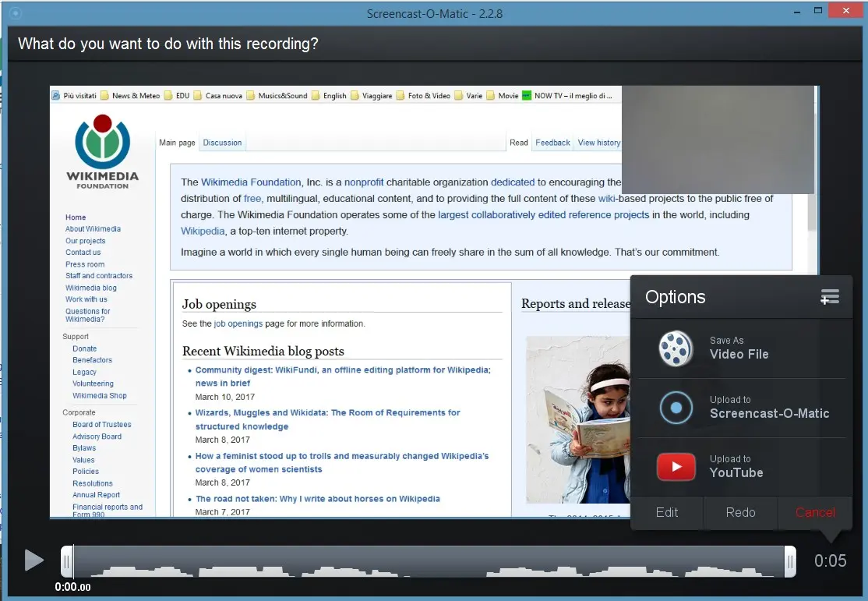Click the English bookmark folder
This screenshot has height=601, width=868.
(x=330, y=95)
